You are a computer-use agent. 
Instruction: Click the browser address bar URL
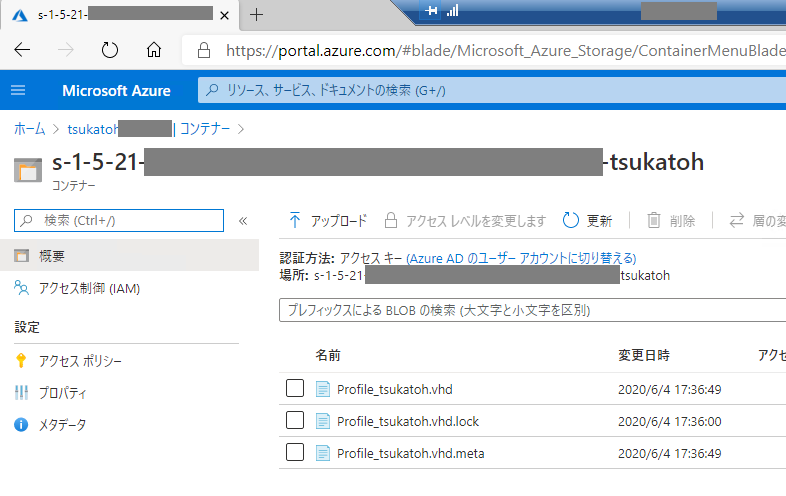[505, 50]
